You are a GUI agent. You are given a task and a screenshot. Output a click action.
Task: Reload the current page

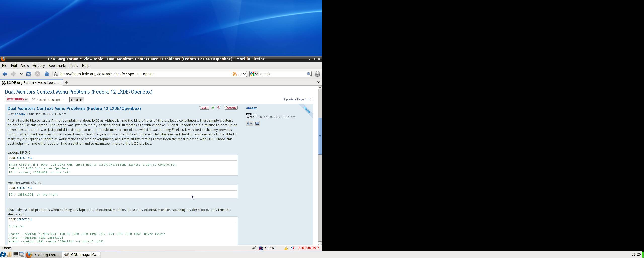point(29,74)
